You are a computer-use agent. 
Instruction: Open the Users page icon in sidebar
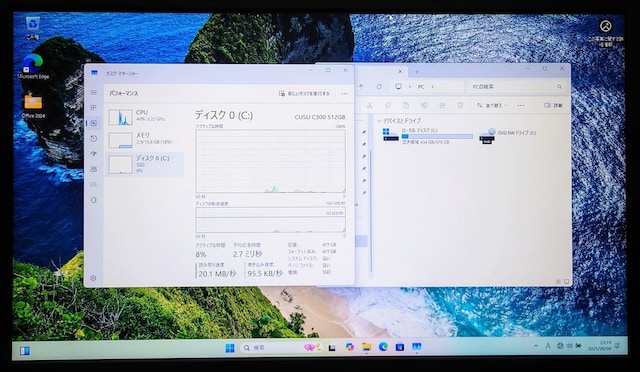pyautogui.click(x=93, y=169)
